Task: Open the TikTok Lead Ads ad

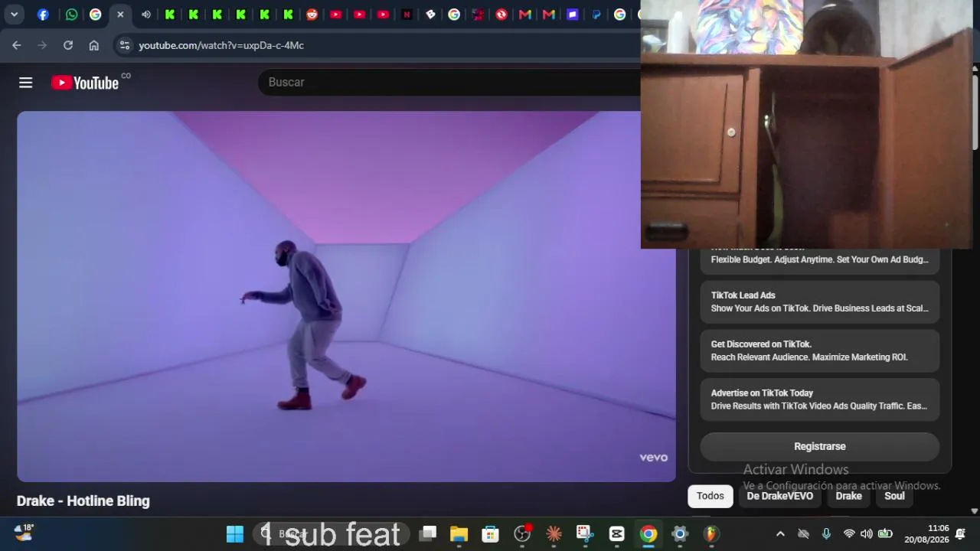Action: tap(820, 302)
